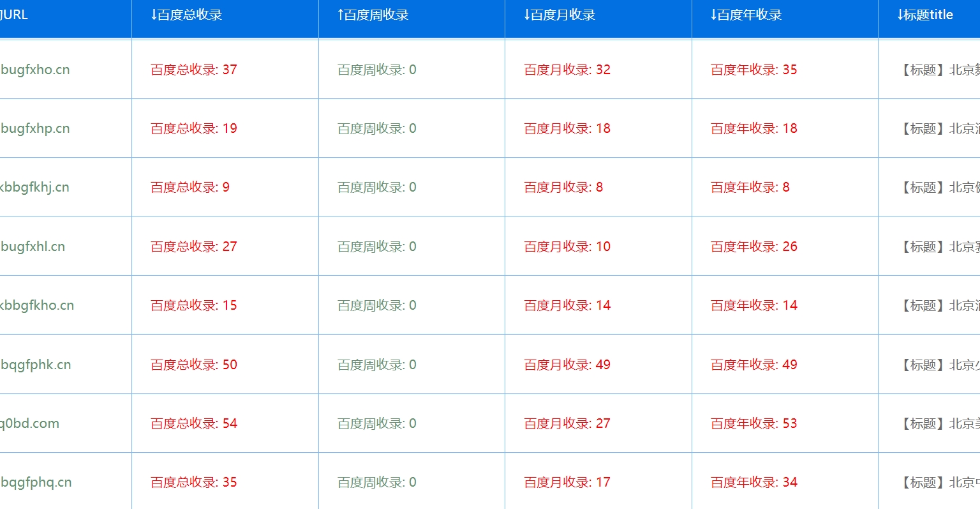
Task: Select cell 百度总收录: 19
Action: [194, 128]
